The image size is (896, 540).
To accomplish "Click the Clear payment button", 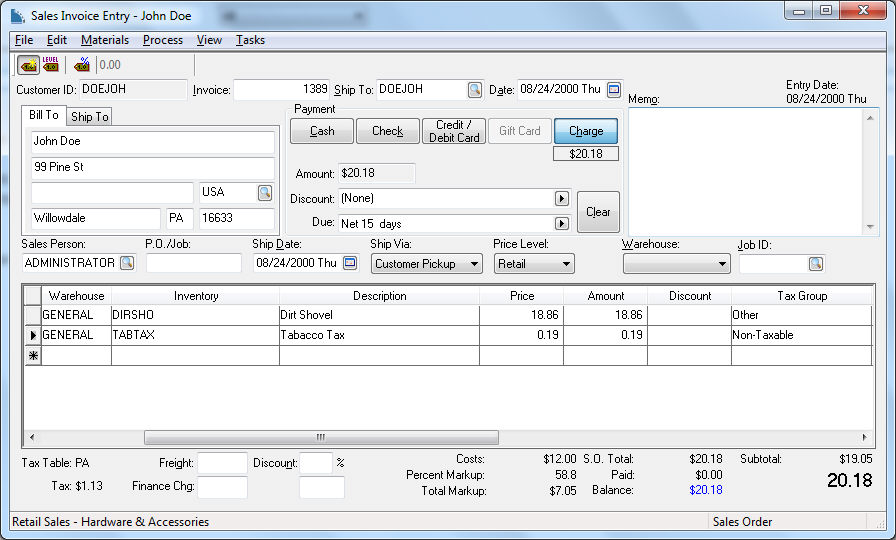I will tap(598, 212).
